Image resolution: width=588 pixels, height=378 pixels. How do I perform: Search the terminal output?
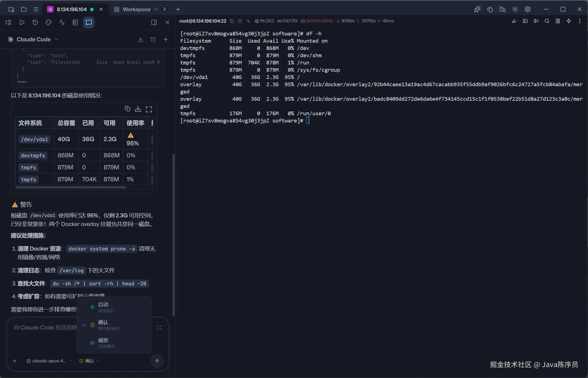click(547, 21)
